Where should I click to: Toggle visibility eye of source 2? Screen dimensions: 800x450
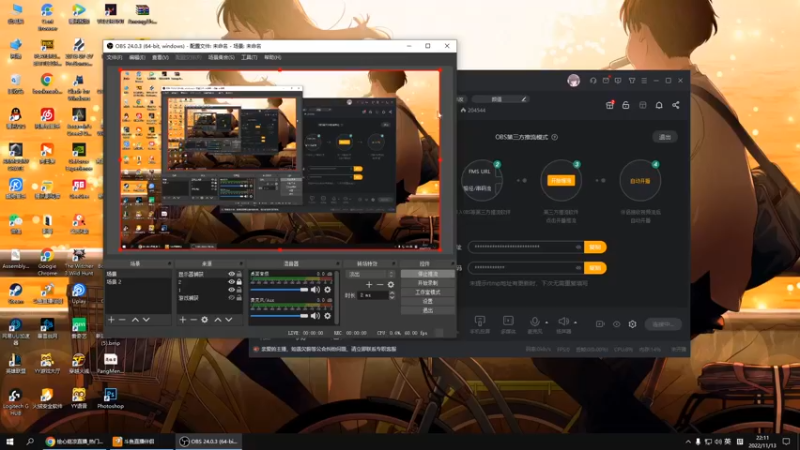click(x=231, y=282)
